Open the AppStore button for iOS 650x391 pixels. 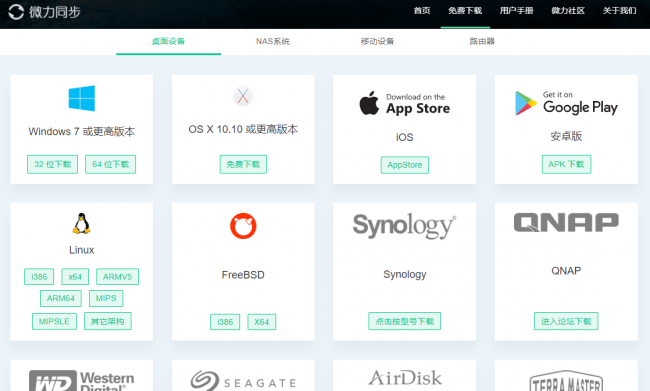click(405, 165)
